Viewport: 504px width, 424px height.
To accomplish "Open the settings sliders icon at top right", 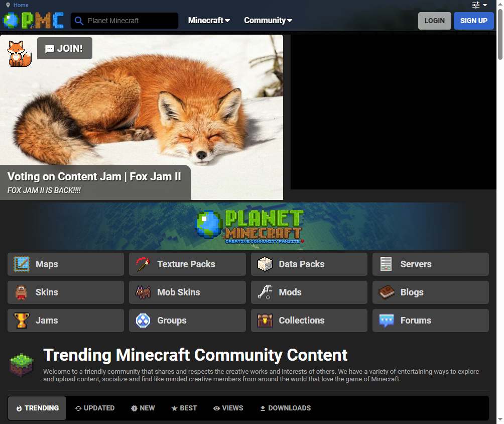I will pyautogui.click(x=476, y=5).
